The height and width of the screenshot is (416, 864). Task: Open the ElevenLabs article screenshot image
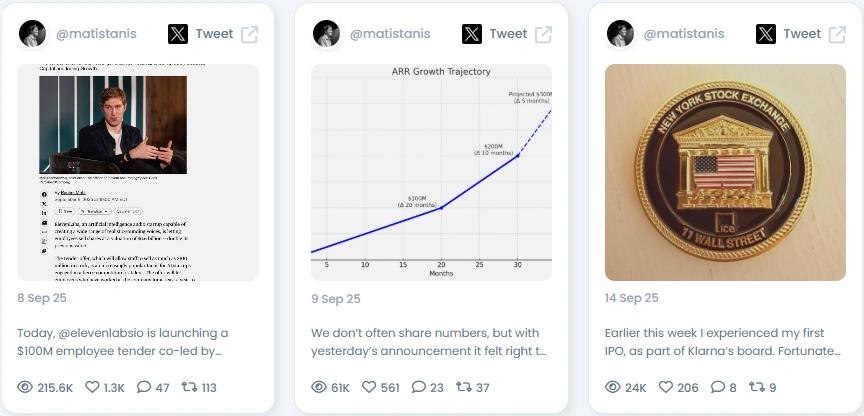[138, 172]
